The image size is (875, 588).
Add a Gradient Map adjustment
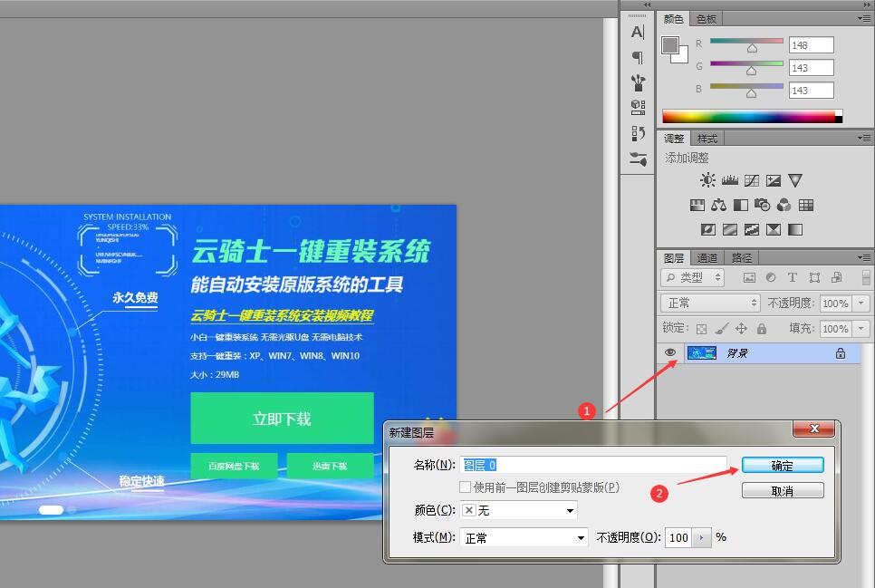tap(774, 229)
